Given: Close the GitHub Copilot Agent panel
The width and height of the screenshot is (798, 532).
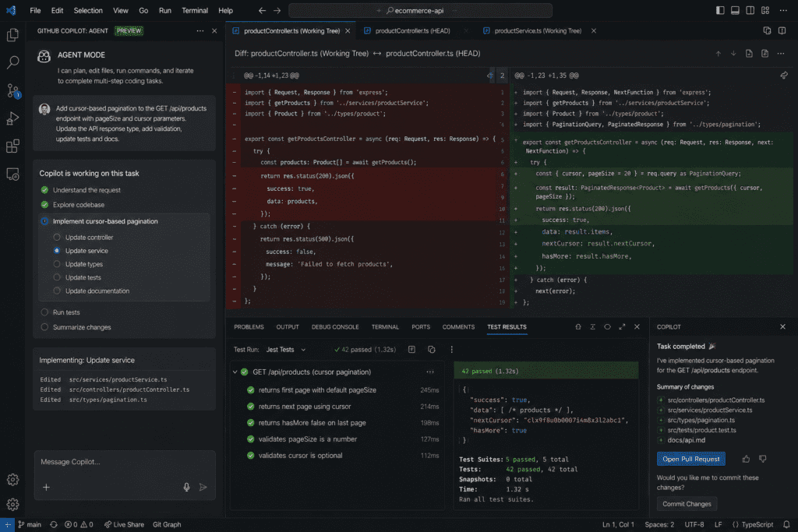Looking at the screenshot, I should pos(214,31).
